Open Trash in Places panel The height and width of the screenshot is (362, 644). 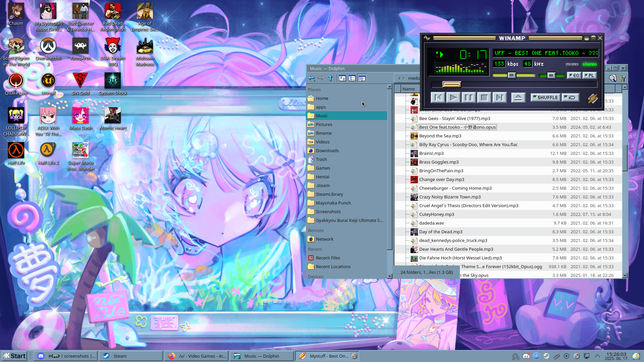(346, 159)
